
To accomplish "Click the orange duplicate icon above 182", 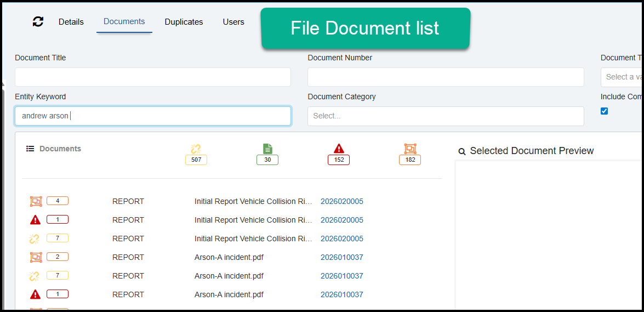I will click(x=410, y=149).
